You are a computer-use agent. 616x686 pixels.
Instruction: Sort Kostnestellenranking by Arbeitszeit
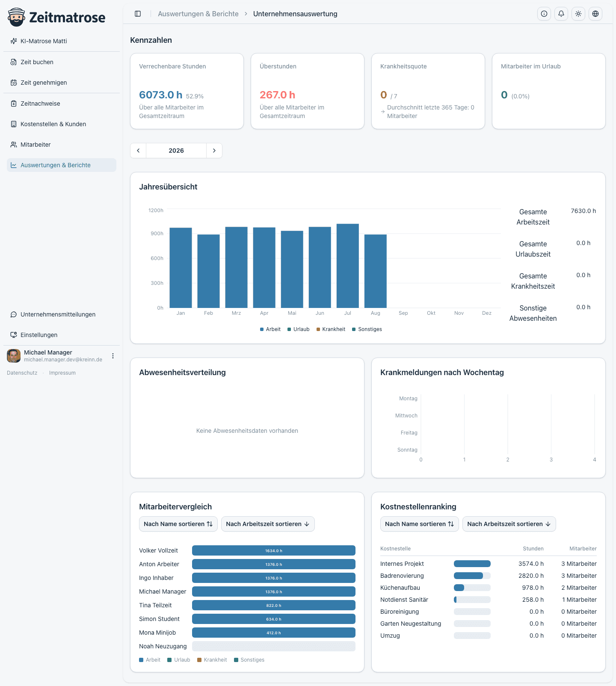[x=509, y=524]
